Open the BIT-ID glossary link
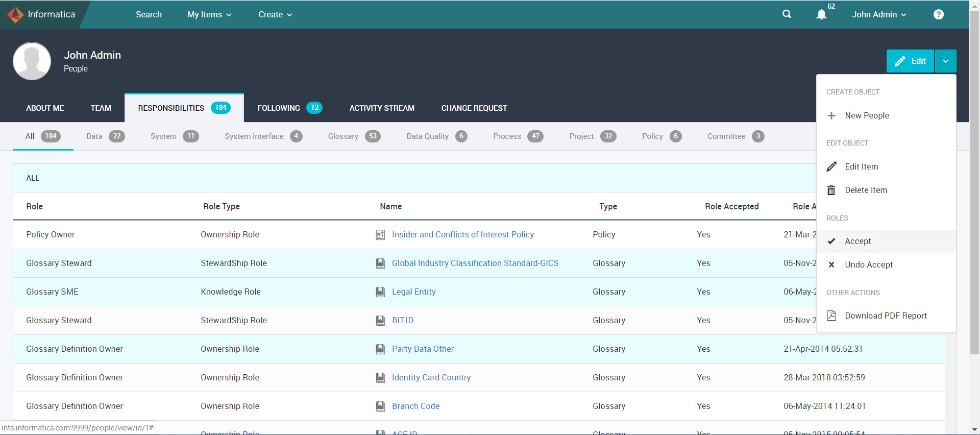 click(x=403, y=321)
